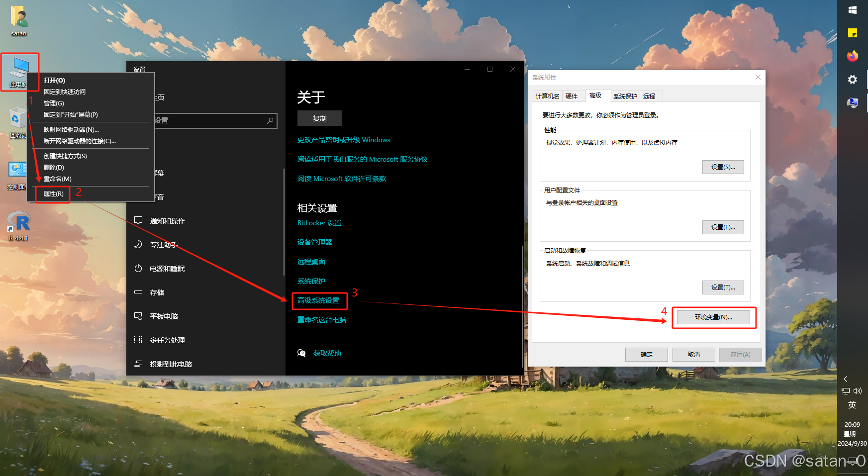Click the Tablet icon in Settings sidebar

[x=138, y=316]
